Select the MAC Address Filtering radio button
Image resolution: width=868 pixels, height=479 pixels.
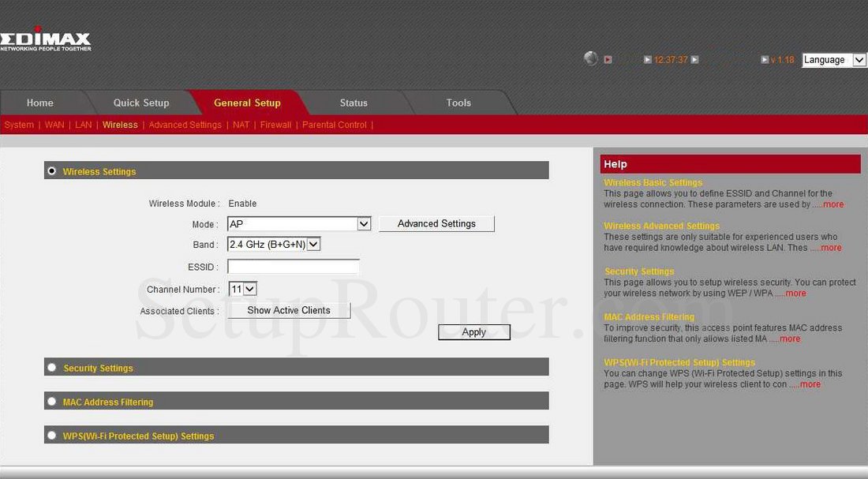pyautogui.click(x=51, y=401)
